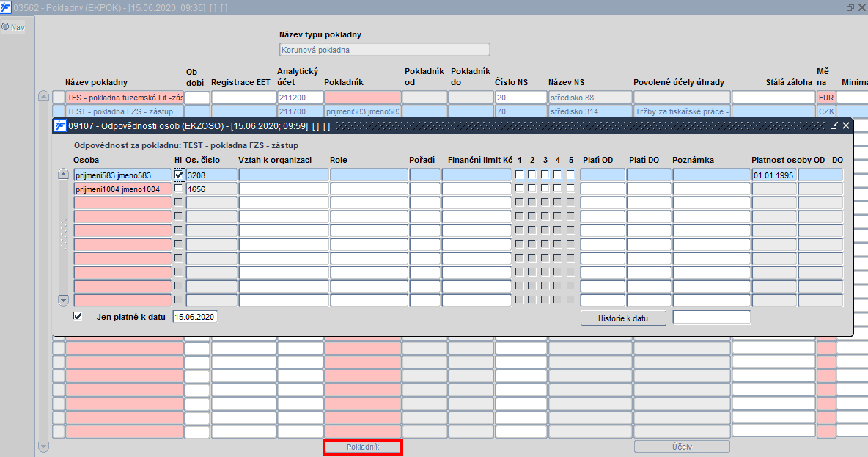
Task: Click Os. číslo field 3208
Action: (x=211, y=175)
